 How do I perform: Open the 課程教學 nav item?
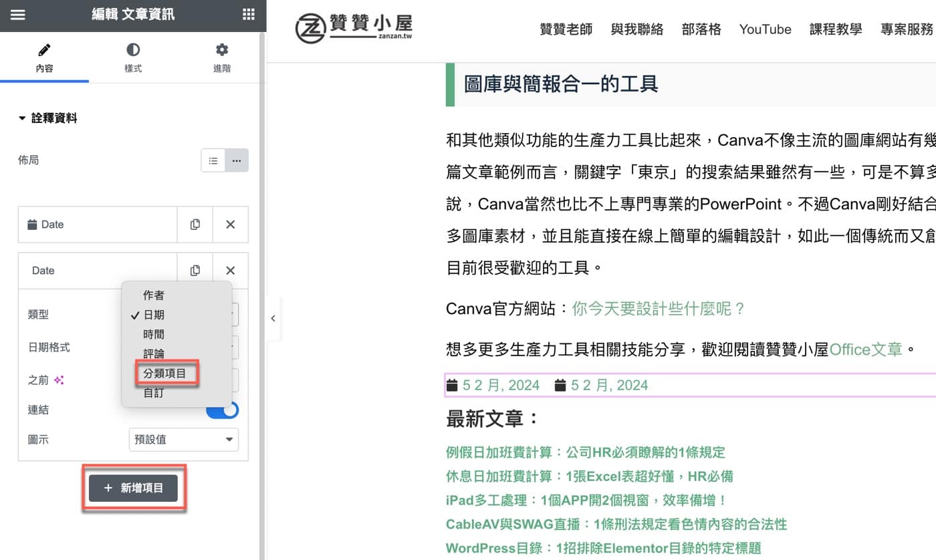836,29
